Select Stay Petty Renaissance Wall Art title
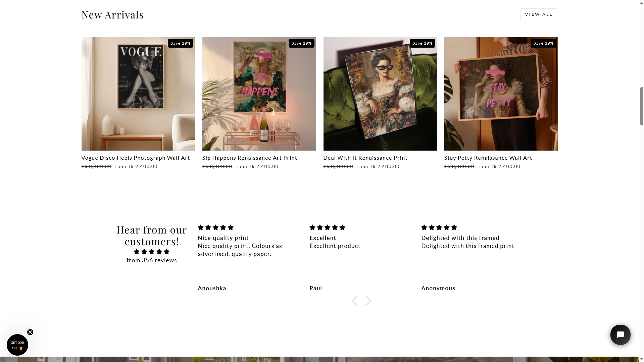 click(x=488, y=158)
